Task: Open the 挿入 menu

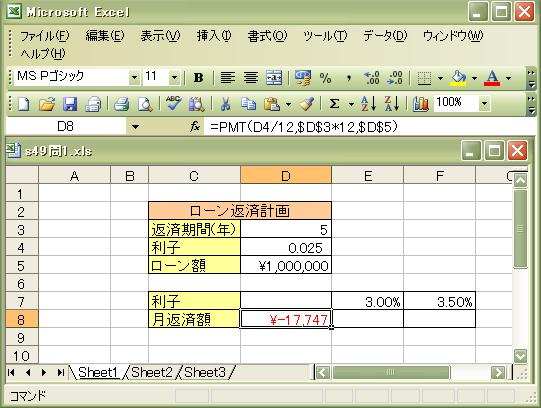Action: pos(214,36)
